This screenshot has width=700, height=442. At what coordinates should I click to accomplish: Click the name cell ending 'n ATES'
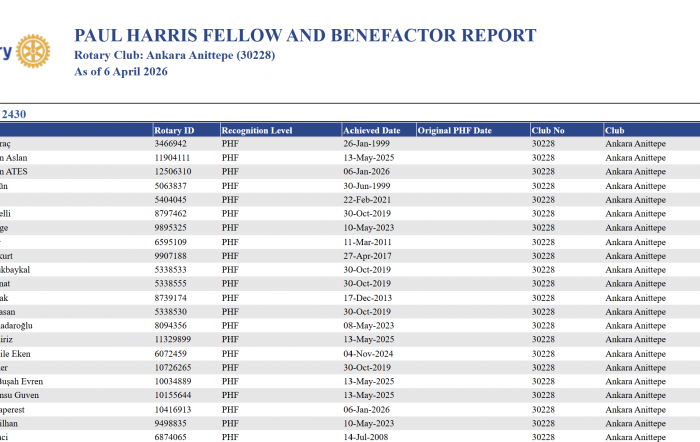[13, 171]
